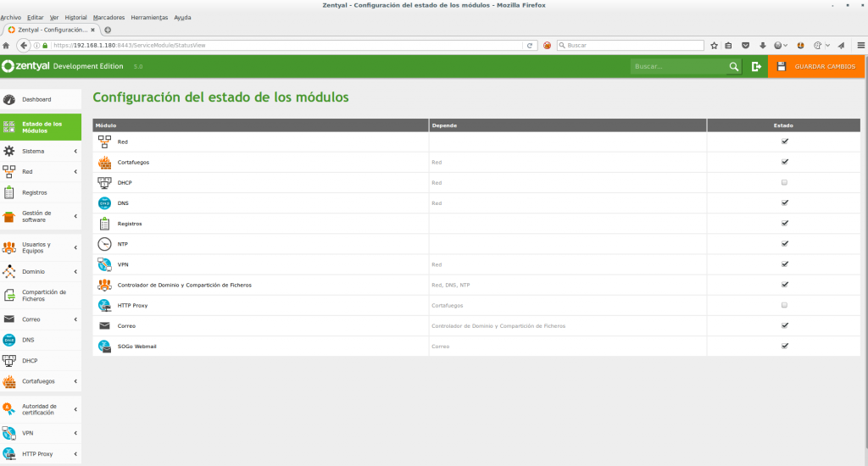868x466 pixels.
Task: Expand the Cortafuegos submenu chevron
Action: (x=75, y=381)
